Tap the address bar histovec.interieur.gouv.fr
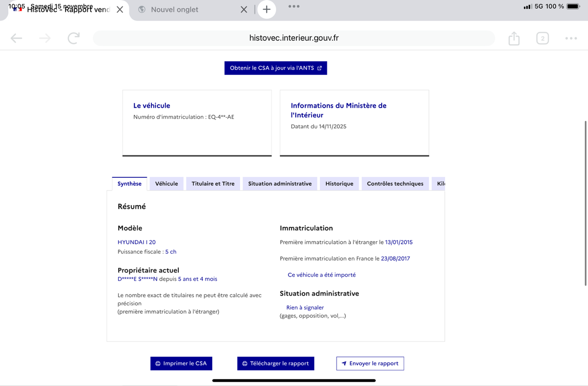This screenshot has height=386, width=588. (294, 38)
